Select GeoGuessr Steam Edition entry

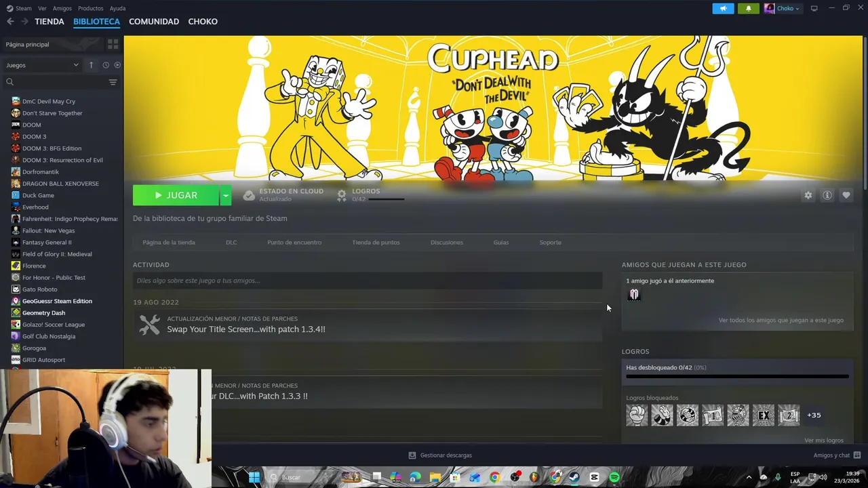point(57,301)
